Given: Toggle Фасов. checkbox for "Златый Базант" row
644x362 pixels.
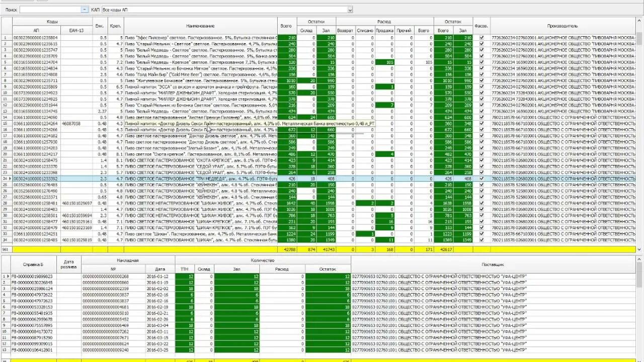Looking at the screenshot, I should (x=482, y=148).
